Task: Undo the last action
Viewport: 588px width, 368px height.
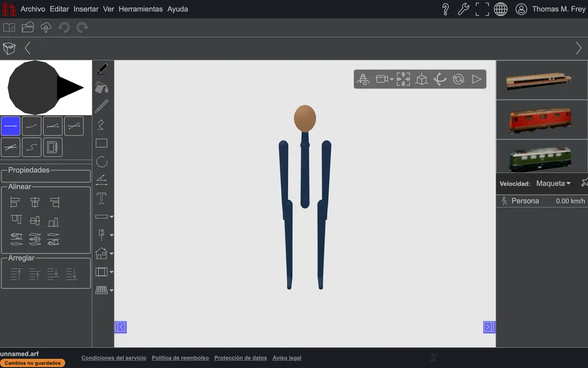Action: [x=64, y=28]
